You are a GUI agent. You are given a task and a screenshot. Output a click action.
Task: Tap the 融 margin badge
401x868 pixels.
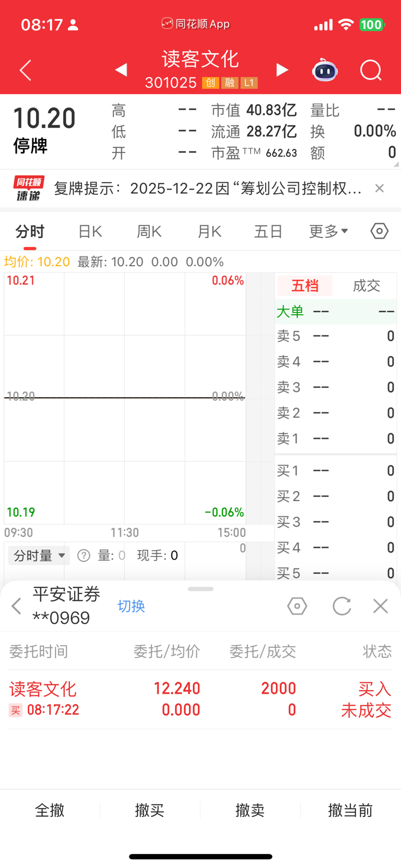coord(229,82)
